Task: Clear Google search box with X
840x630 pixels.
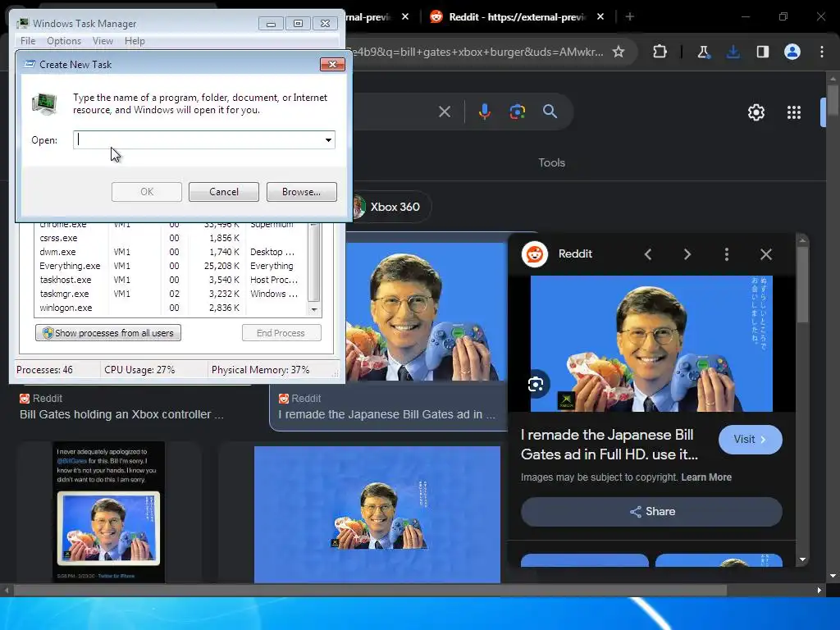Action: (444, 112)
